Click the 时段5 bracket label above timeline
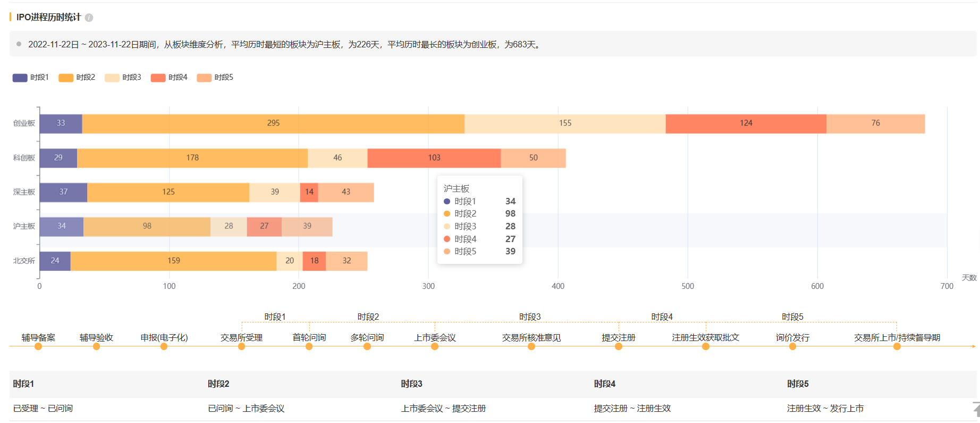980x423 pixels. 792,317
